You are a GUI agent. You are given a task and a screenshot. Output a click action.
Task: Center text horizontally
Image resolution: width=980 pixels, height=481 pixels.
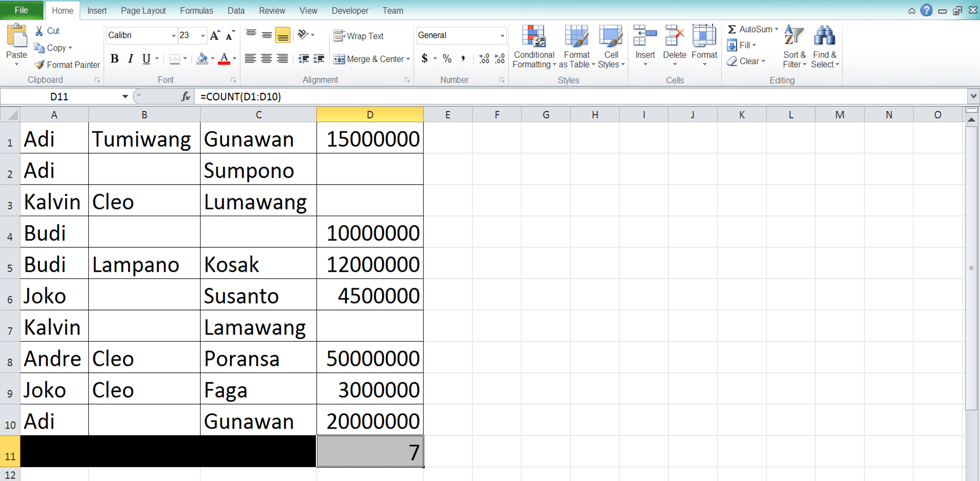[x=266, y=59]
